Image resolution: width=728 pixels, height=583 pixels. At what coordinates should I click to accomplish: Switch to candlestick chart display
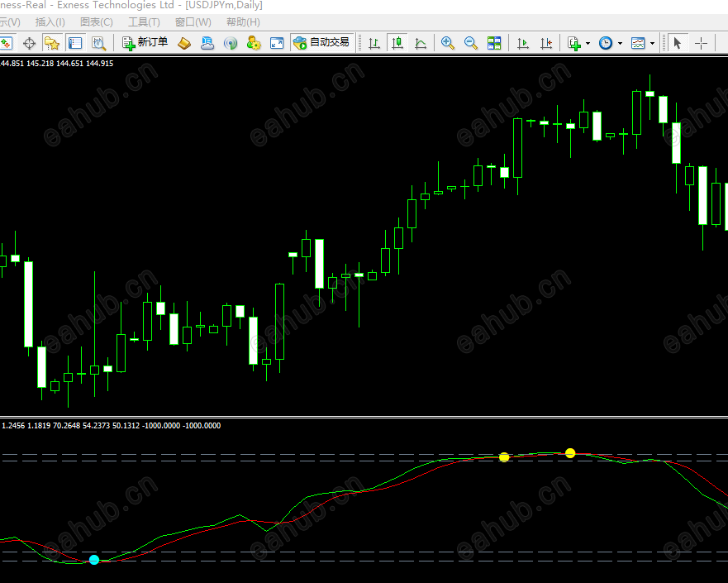pos(397,43)
